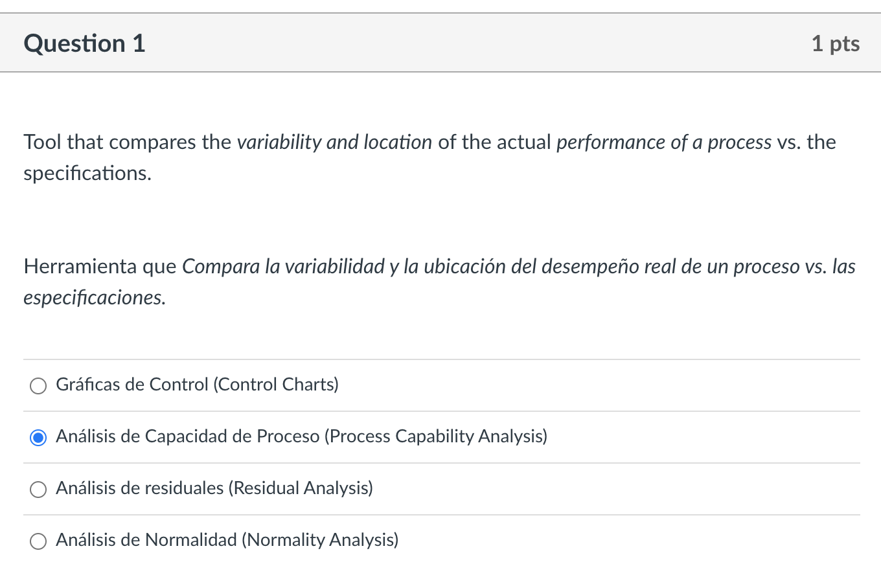Click the italic word specifications in the prompt

click(x=86, y=173)
